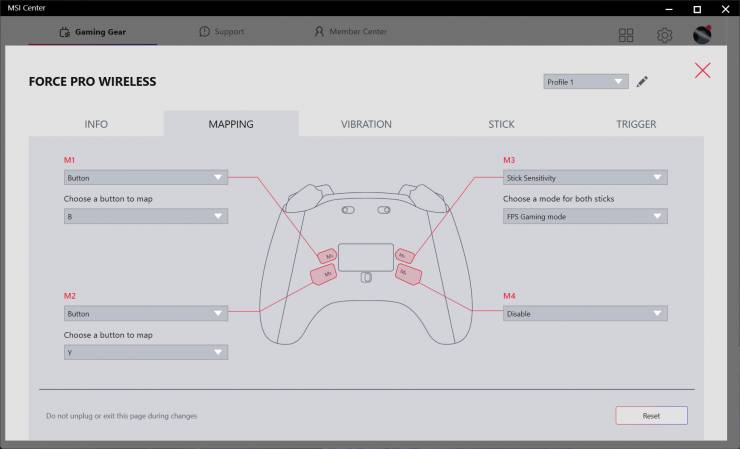Open the MSI Center settings gear

point(664,35)
